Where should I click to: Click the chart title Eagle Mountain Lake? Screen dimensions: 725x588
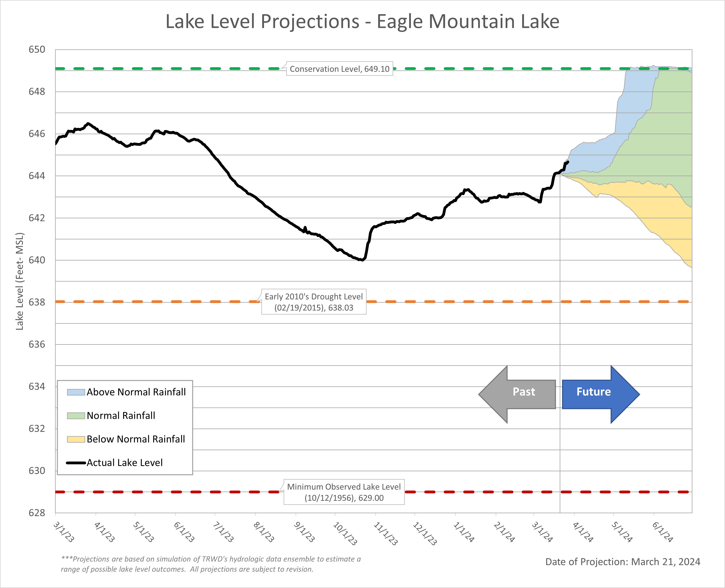pos(362,21)
